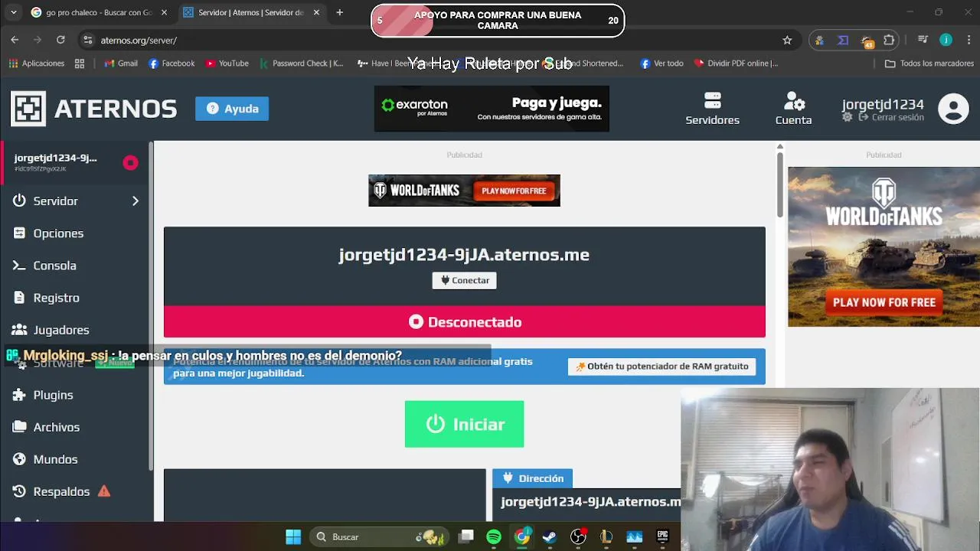Open the Facebook bookmark
The image size is (980, 551).
coord(171,64)
